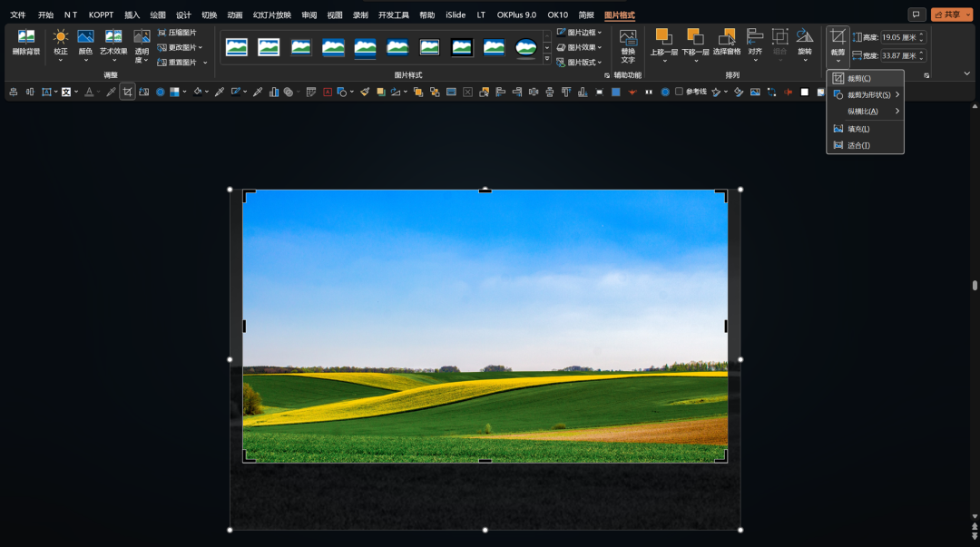Click the quick-toolbar bar chart icon
980x547 pixels.
[274, 92]
